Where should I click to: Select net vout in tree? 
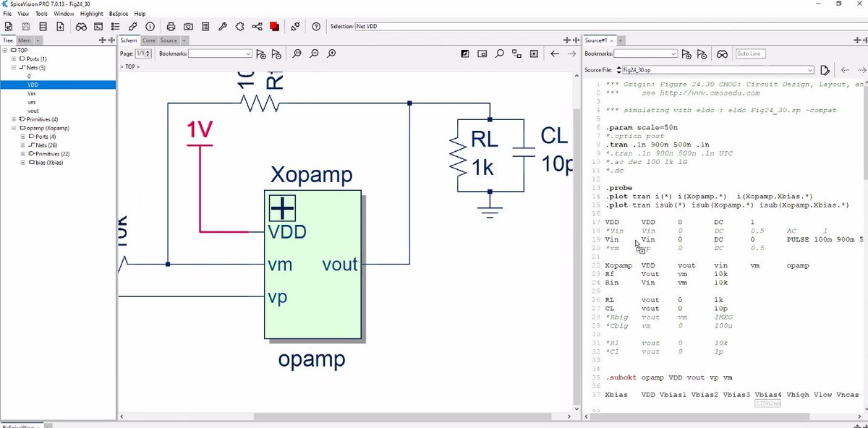pos(33,111)
